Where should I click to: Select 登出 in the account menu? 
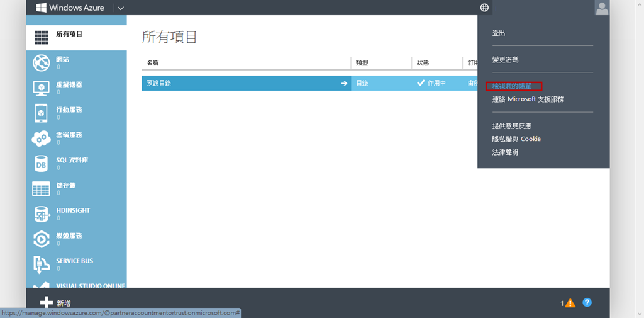pyautogui.click(x=499, y=33)
